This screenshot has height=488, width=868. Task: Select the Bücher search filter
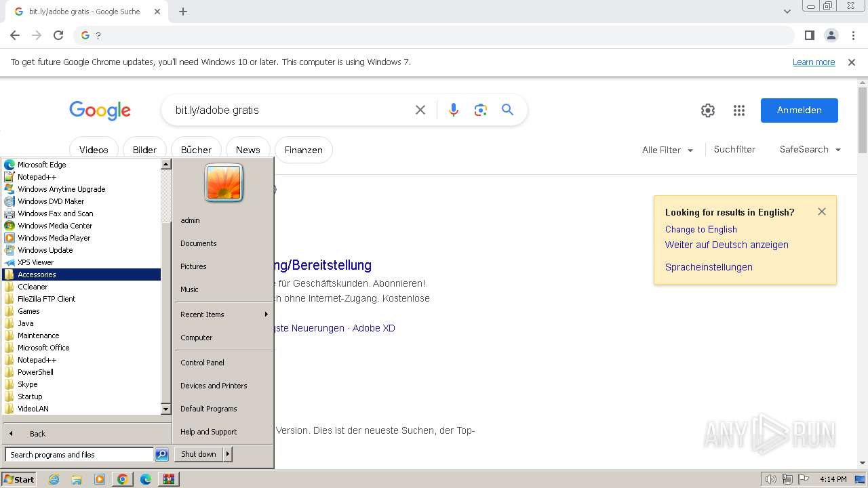tap(196, 150)
